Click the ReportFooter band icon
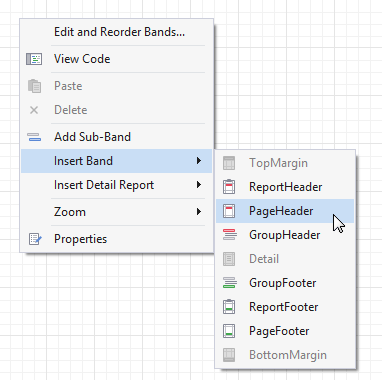Viewport: 382px width, 380px height. (x=229, y=307)
